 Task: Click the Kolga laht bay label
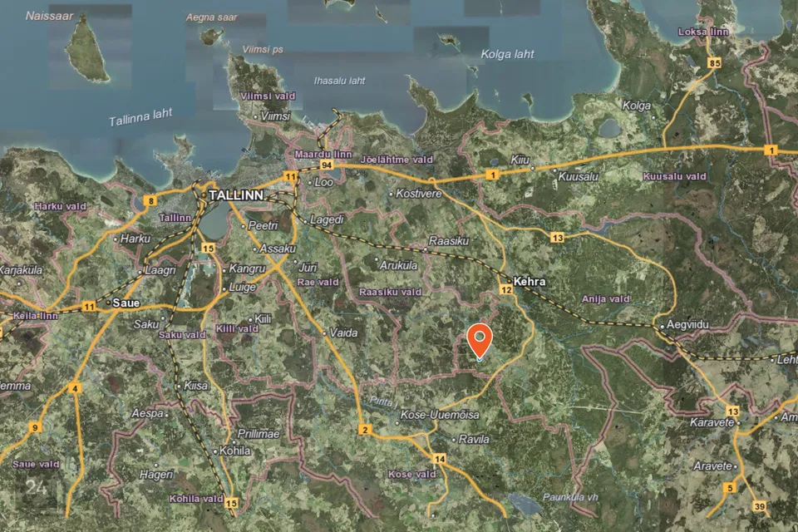click(x=507, y=54)
